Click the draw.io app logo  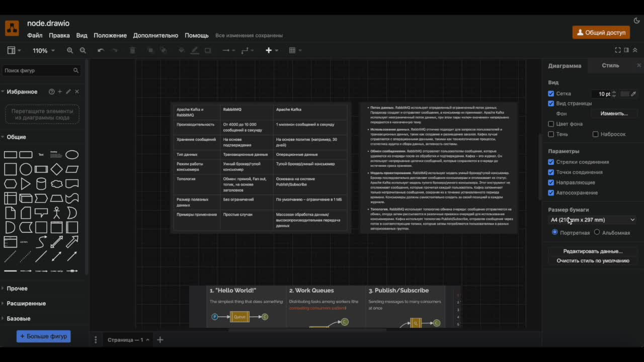(12, 28)
